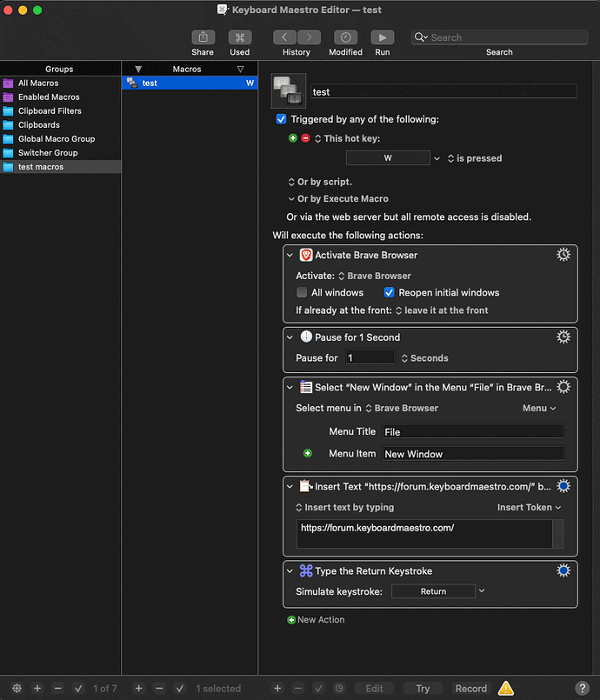Screen dimensions: 600x700
Task: Add a submenu item with green plus
Action: click(x=308, y=454)
